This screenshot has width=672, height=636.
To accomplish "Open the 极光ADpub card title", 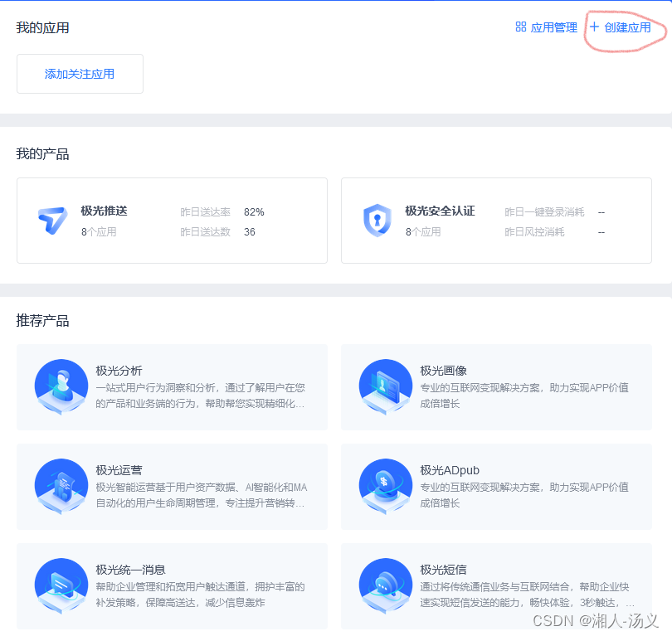I will [450, 470].
